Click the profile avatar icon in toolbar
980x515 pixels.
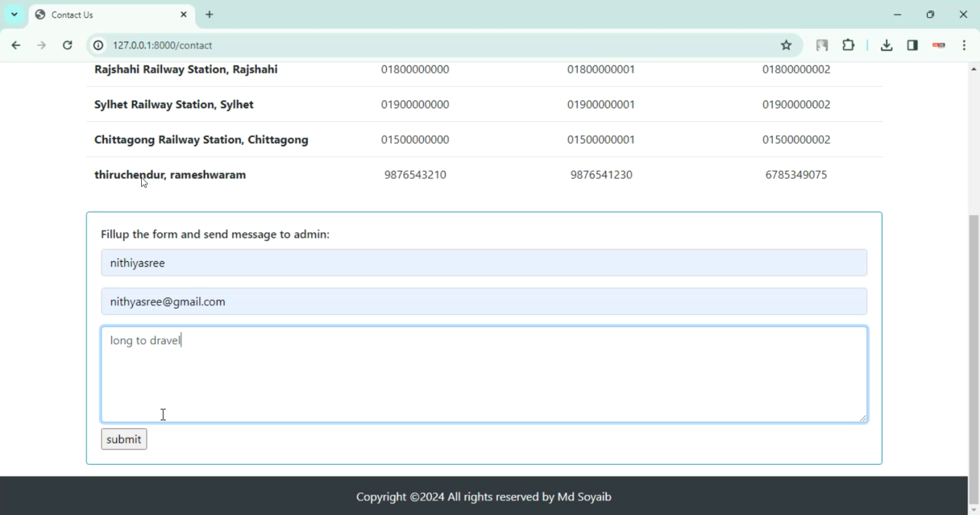pos(938,45)
